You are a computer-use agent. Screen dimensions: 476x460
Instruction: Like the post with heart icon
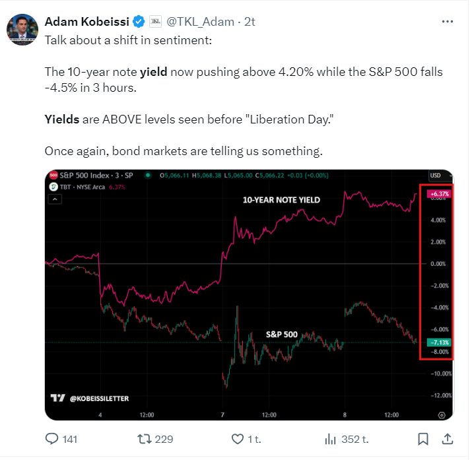tap(237, 438)
